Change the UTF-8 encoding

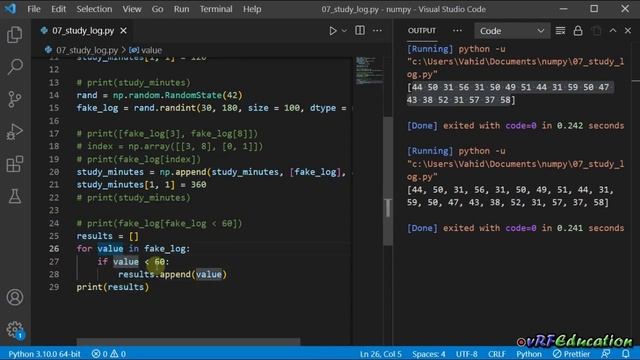point(467,354)
